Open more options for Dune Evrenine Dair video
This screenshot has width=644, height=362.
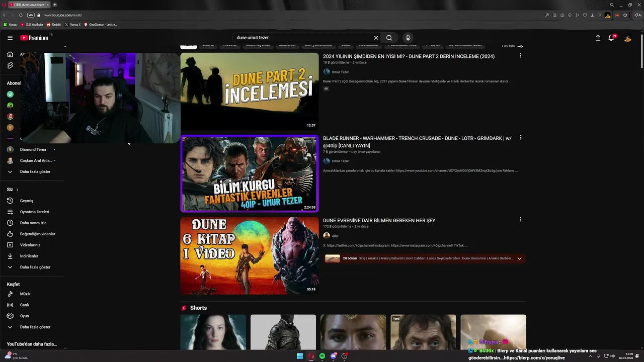521,219
